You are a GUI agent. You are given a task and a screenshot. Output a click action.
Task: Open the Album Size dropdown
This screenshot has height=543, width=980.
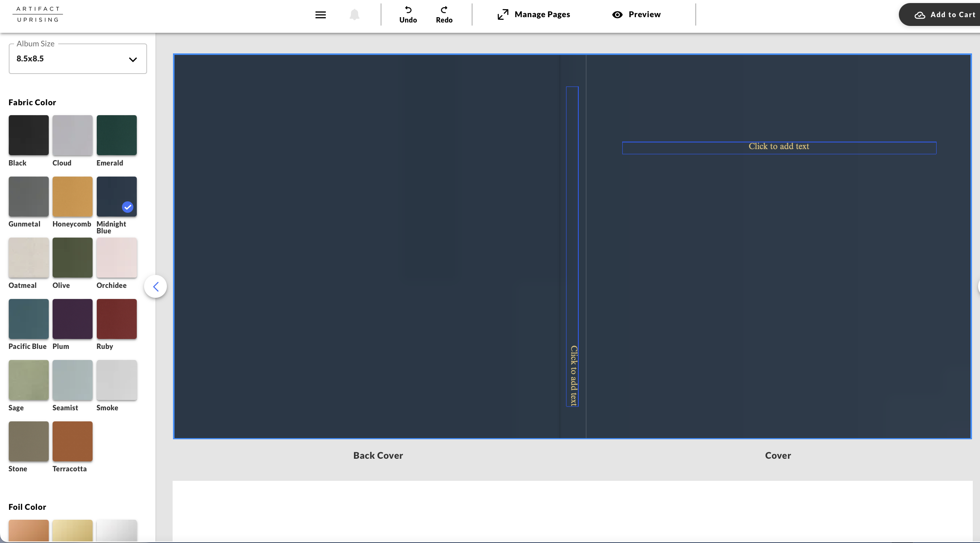click(x=78, y=59)
